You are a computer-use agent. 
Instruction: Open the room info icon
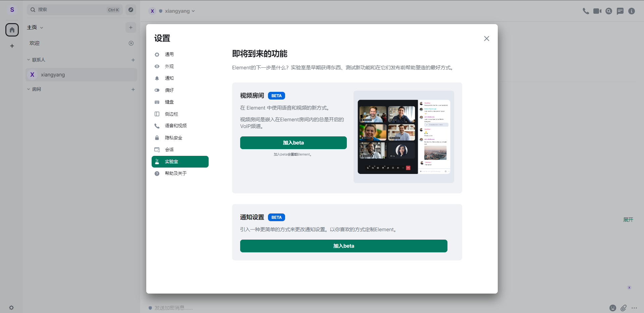pos(632,11)
